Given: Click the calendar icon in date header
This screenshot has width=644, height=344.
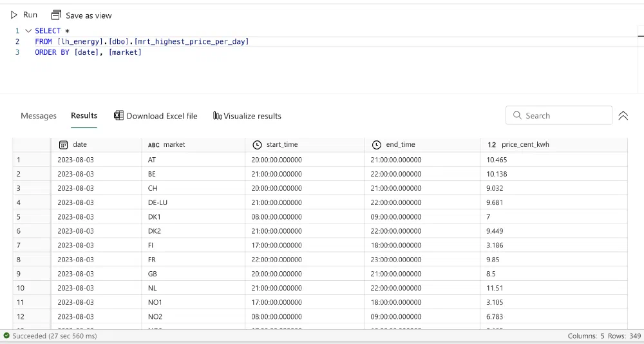Looking at the screenshot, I should pos(63,145).
